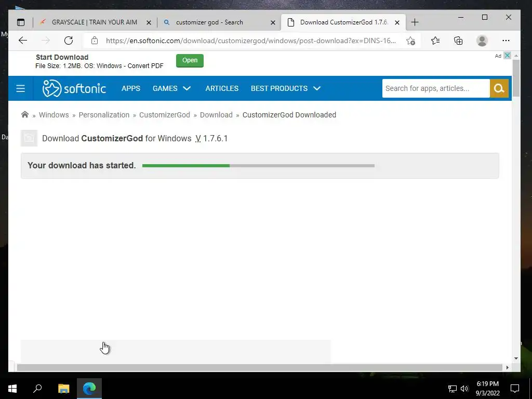Open the Softonic hamburger menu

coord(20,88)
